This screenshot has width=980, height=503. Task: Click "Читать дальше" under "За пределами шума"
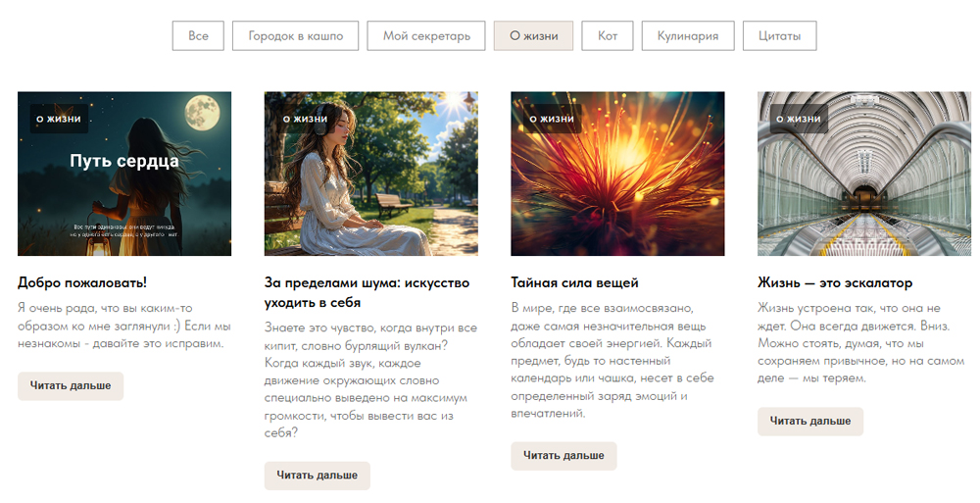pyautogui.click(x=317, y=476)
